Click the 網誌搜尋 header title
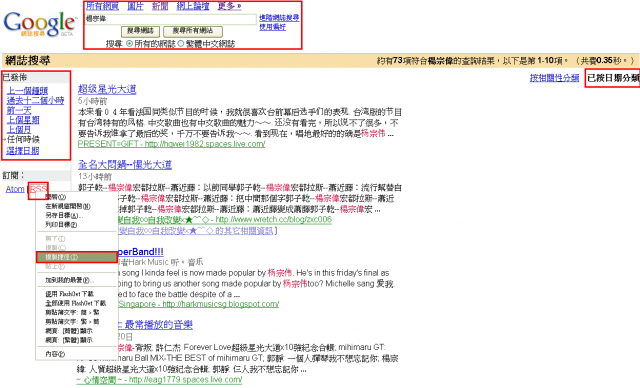 (28, 60)
